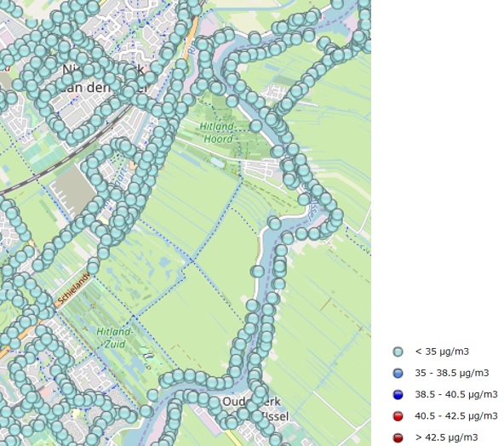Viewport: 504px width, 446px height.
Task: Click the dark red '> 42.5 µg/m3' legend icon
Action: pyautogui.click(x=398, y=438)
